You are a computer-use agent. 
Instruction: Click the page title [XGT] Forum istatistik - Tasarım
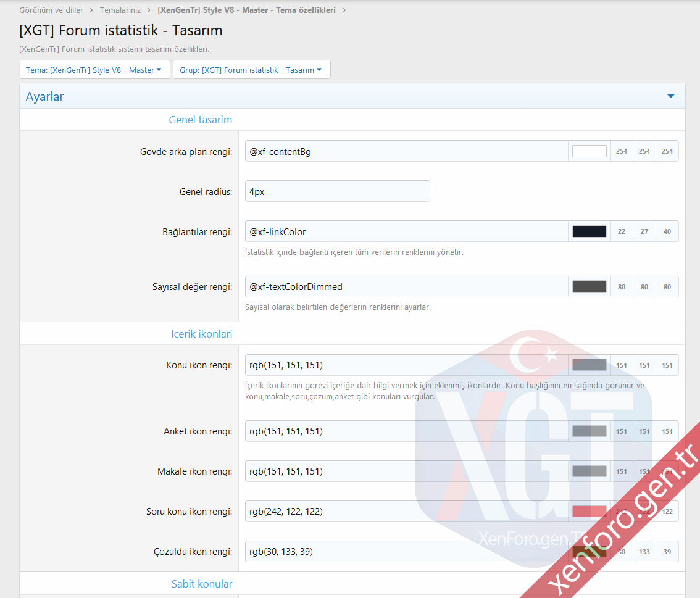click(120, 30)
